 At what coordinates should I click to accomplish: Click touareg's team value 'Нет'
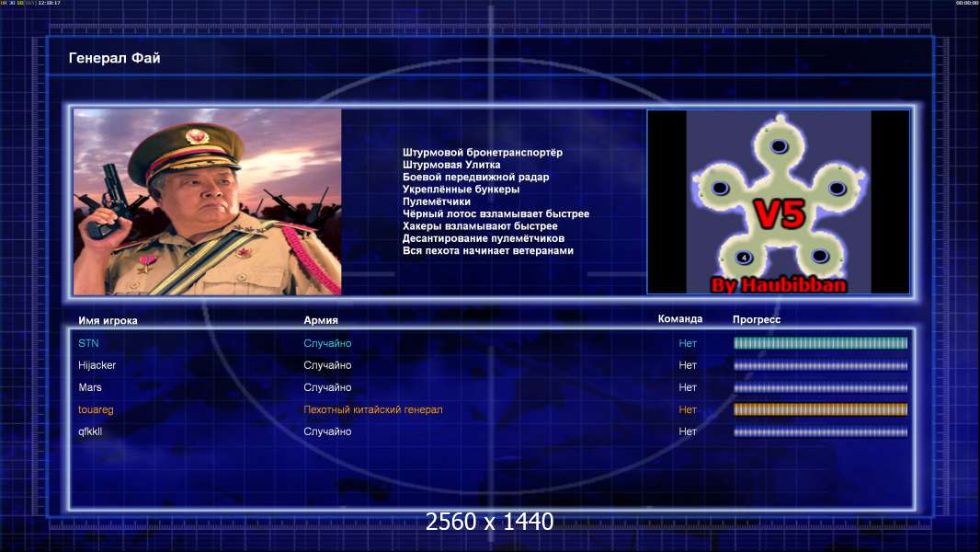coord(688,410)
